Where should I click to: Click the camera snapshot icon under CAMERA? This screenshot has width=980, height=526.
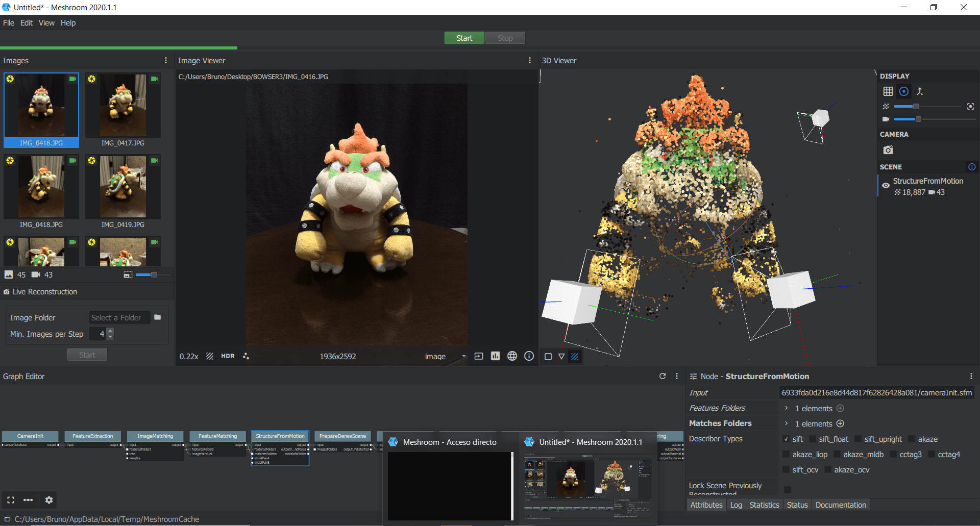tap(888, 150)
